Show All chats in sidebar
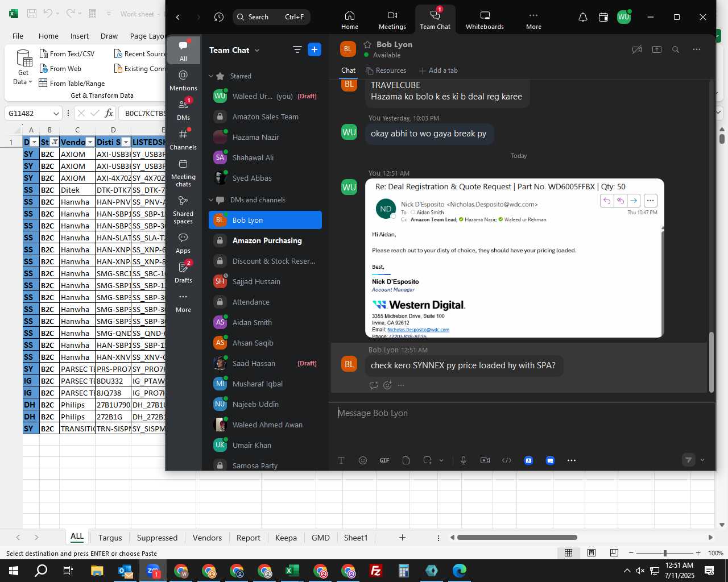The height and width of the screenshot is (582, 728). point(183,50)
